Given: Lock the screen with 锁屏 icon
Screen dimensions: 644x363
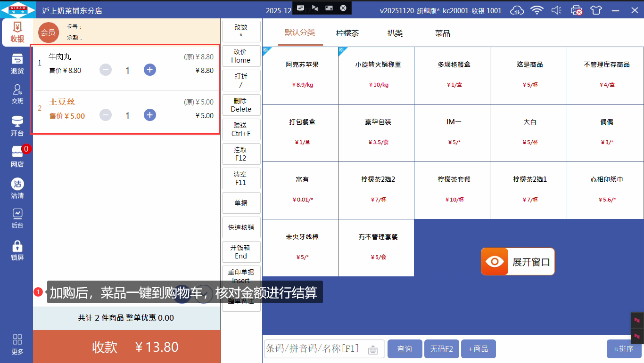Looking at the screenshot, I should (17, 250).
